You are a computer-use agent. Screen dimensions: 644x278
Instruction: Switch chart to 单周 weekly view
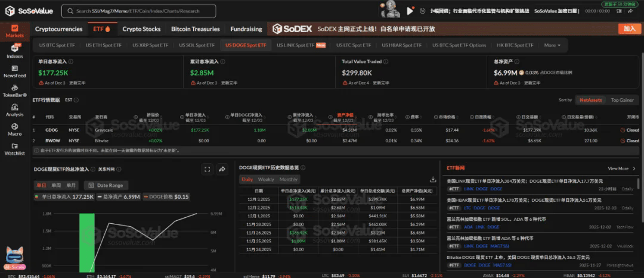[x=56, y=185]
